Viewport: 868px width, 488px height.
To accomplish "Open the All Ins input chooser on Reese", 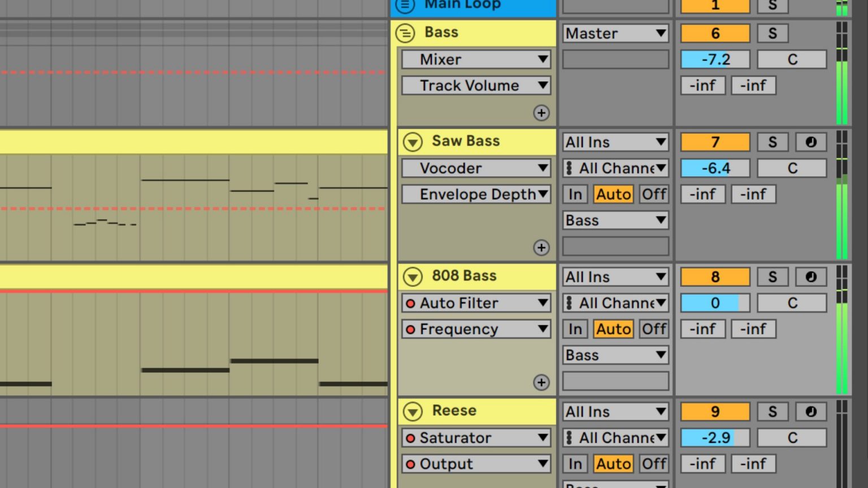I will (x=615, y=411).
